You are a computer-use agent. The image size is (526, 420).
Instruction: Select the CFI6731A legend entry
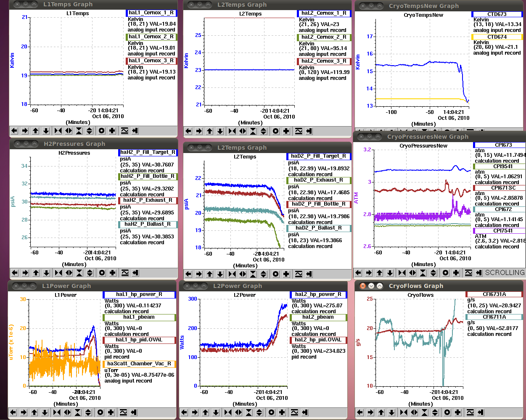coord(494,295)
